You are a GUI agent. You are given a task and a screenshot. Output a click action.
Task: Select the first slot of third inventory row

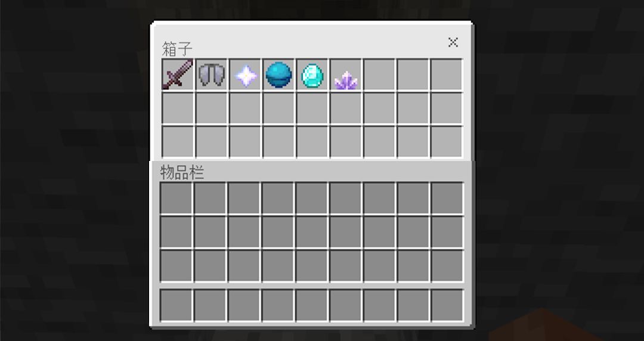(176, 265)
